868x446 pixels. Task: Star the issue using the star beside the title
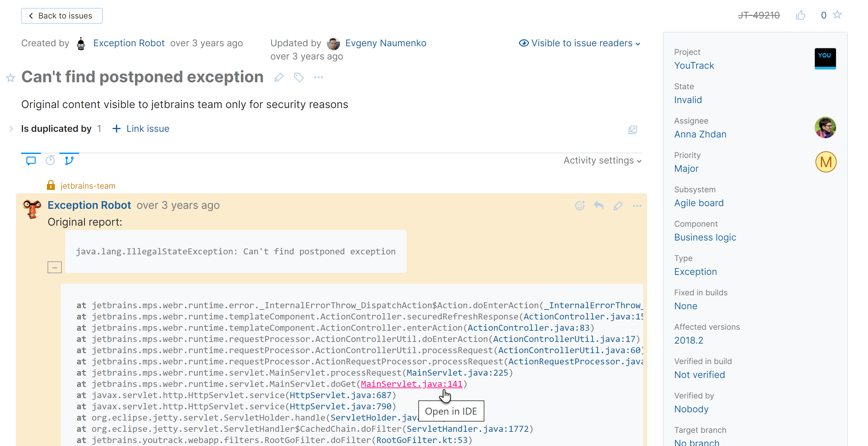coord(10,78)
